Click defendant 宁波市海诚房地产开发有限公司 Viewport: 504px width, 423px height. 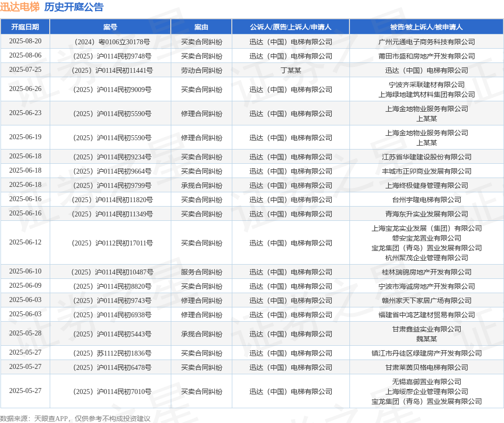point(427,286)
